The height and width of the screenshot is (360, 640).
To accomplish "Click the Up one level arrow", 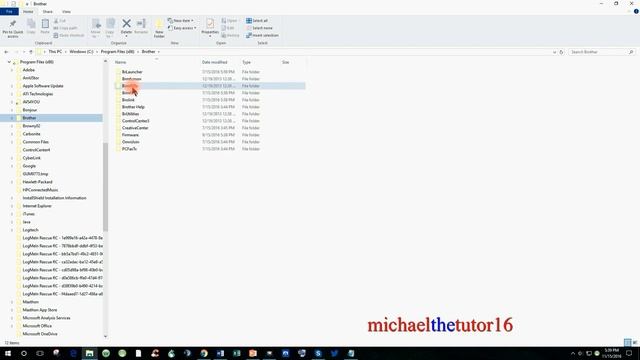I will pos(31,52).
